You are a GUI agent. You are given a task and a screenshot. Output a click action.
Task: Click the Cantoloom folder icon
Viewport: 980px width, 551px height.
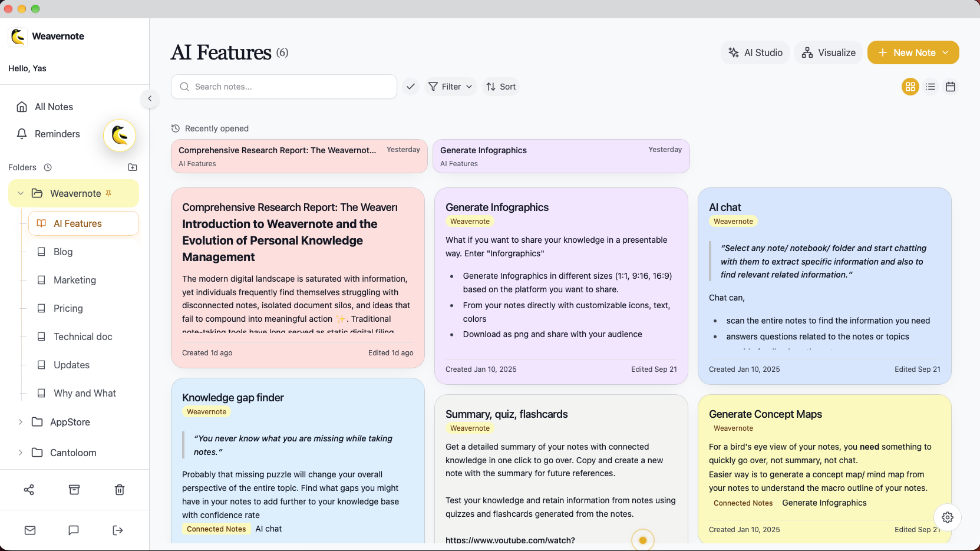(37, 453)
